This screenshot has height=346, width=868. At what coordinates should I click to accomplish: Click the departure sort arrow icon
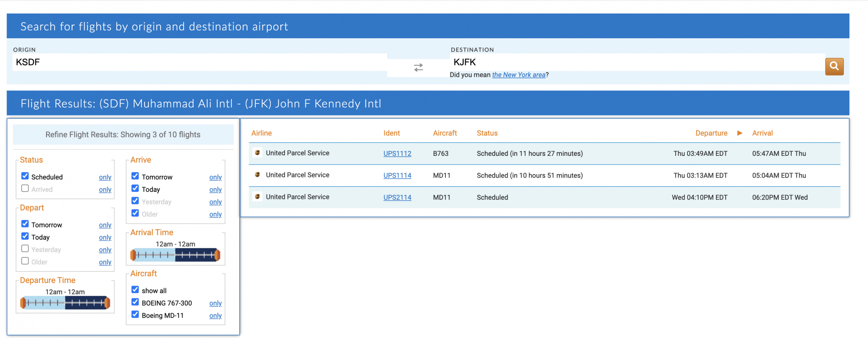(x=740, y=133)
